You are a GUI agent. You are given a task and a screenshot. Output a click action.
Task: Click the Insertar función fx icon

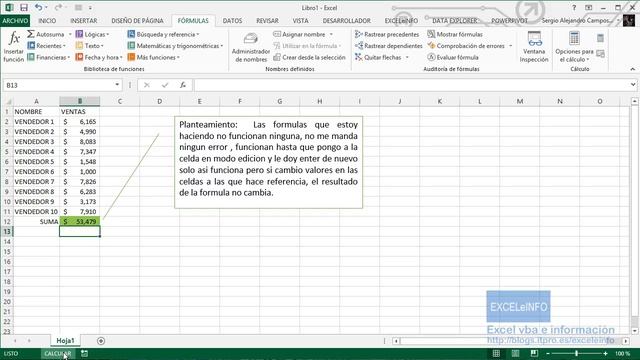tap(13, 39)
